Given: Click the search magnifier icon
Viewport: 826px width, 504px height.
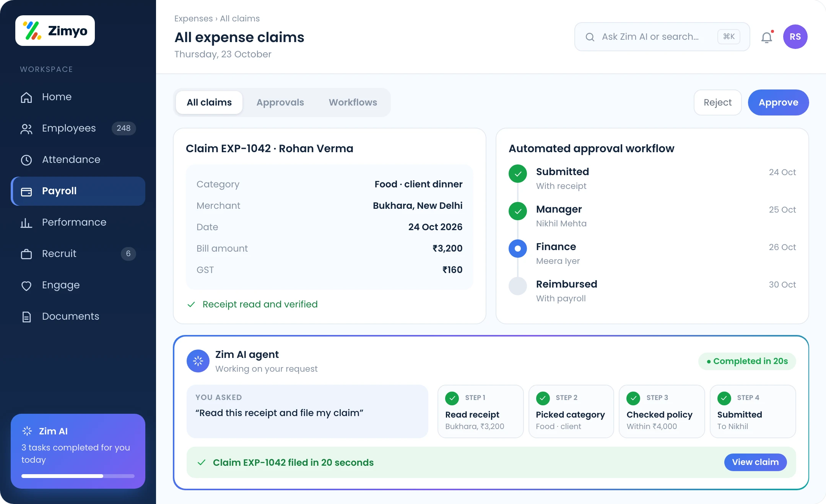Looking at the screenshot, I should (590, 37).
